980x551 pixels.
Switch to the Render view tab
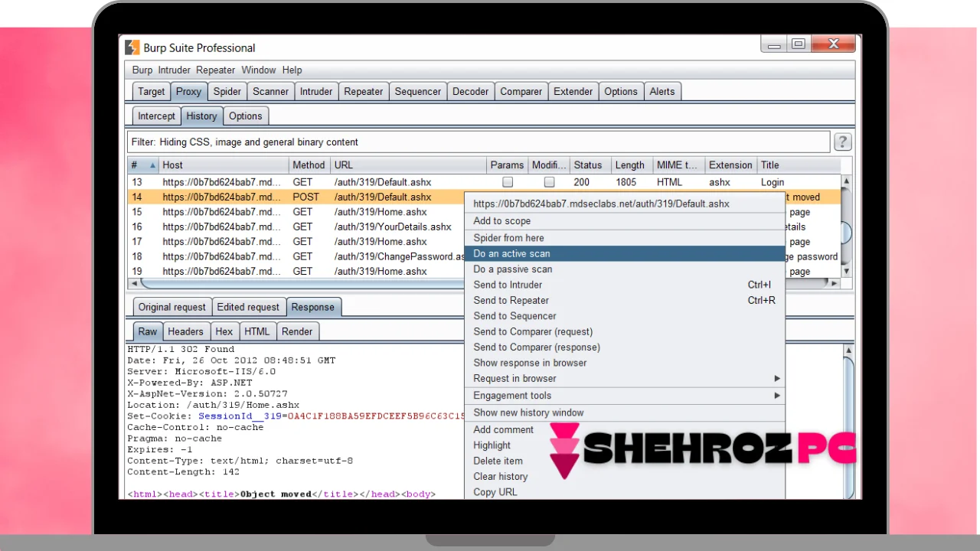point(297,331)
